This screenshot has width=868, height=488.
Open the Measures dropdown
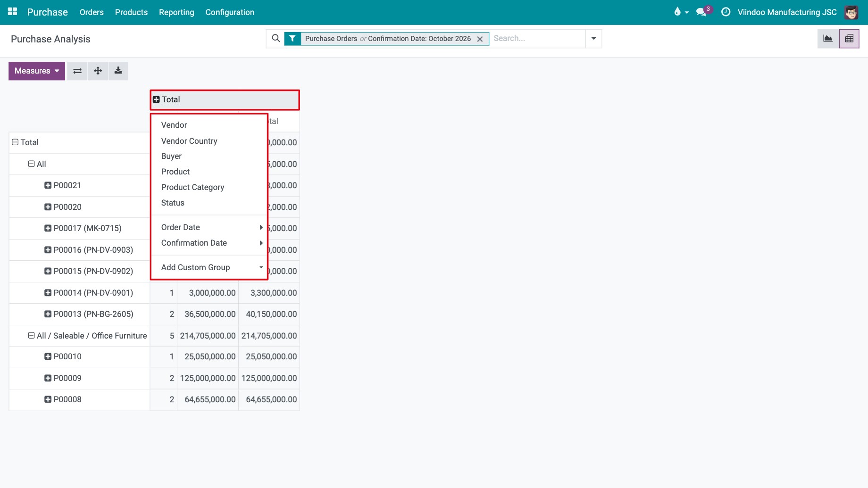[37, 71]
